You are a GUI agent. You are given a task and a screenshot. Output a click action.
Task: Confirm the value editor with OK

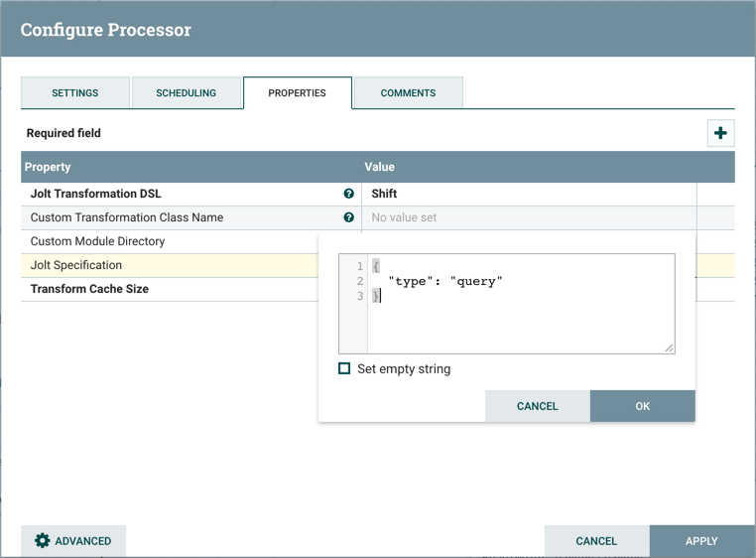click(642, 406)
